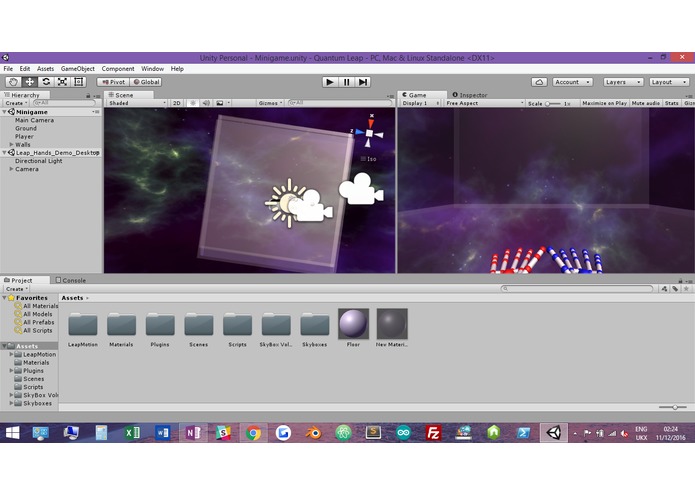Toggle Maximize on Play
Viewport: 695px width, 494px height.
pyautogui.click(x=604, y=103)
